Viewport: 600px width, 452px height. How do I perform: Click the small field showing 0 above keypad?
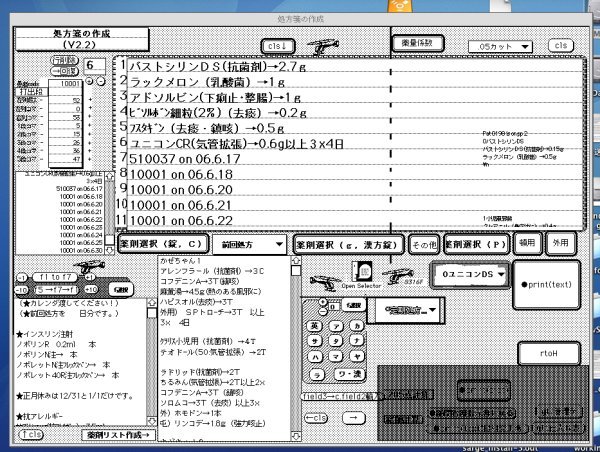[333, 307]
